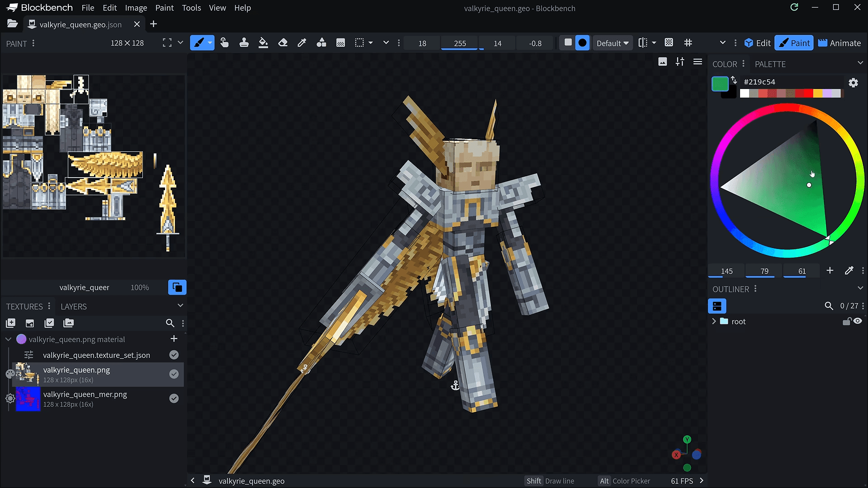Viewport: 868px width, 488px height.
Task: Open the View menu
Action: click(217, 8)
